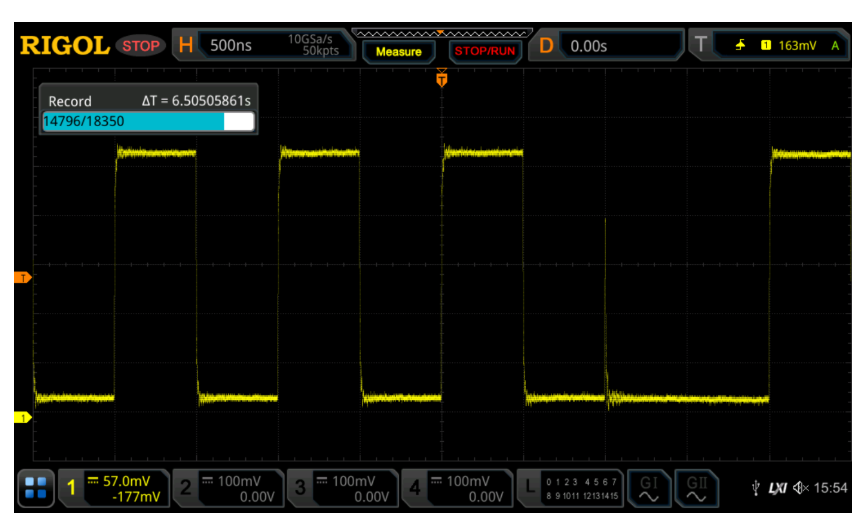Screen dimensions: 865x528
Task: Toggle channel 2 label
Action: (186, 488)
